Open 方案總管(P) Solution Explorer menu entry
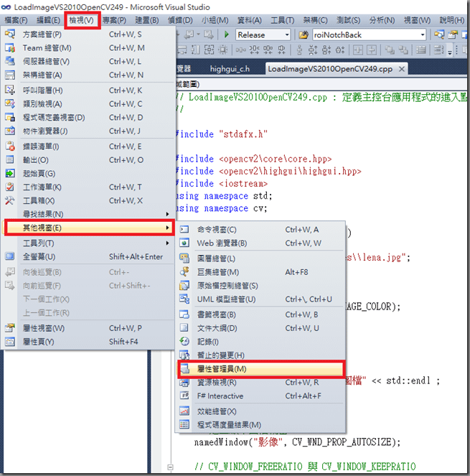Image resolution: width=470 pixels, height=476 pixels. pyautogui.click(x=88, y=34)
